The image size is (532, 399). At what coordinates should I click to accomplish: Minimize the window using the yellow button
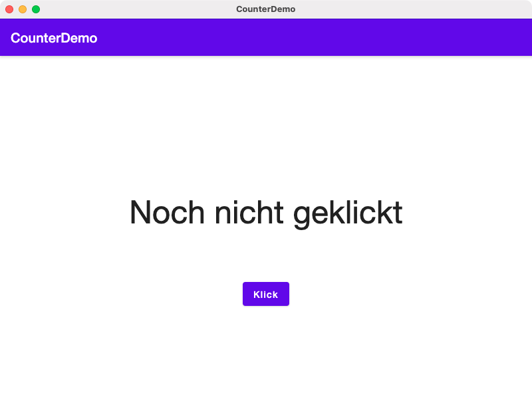[23, 9]
